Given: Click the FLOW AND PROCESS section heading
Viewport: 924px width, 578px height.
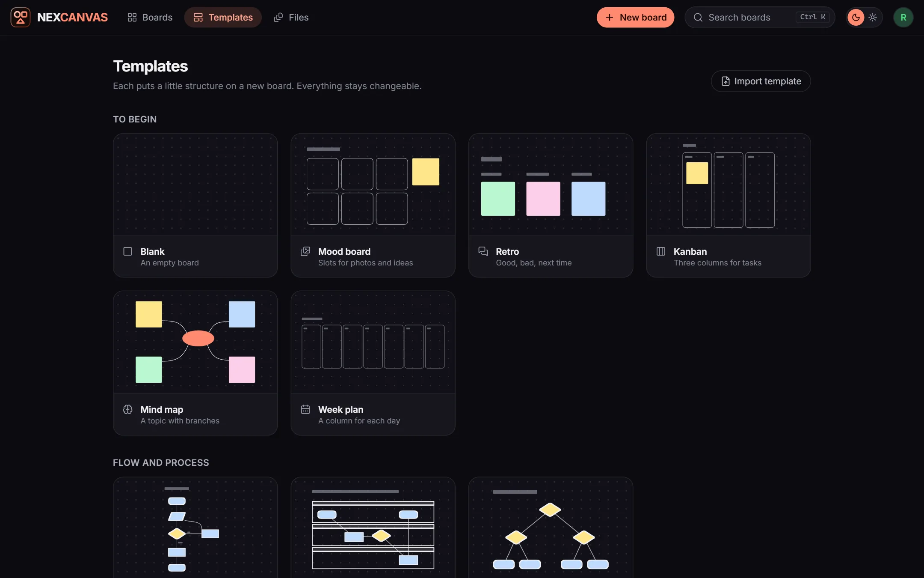Looking at the screenshot, I should tap(161, 462).
